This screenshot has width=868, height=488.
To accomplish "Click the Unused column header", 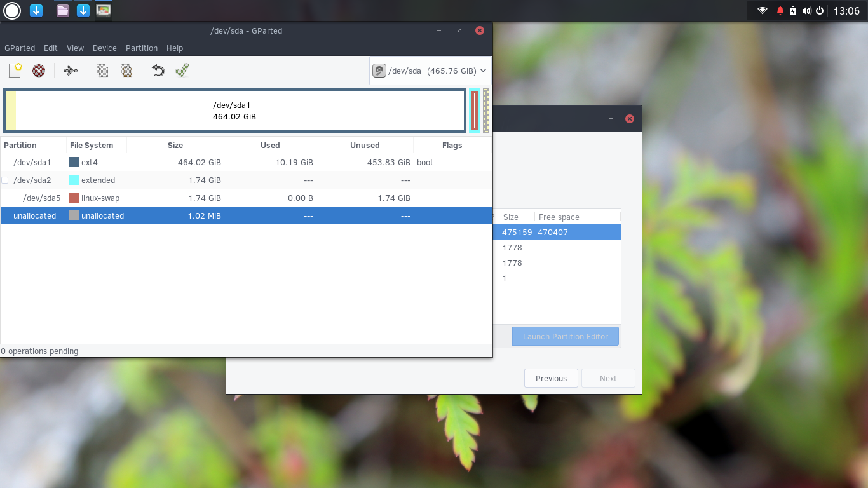I will (x=365, y=145).
